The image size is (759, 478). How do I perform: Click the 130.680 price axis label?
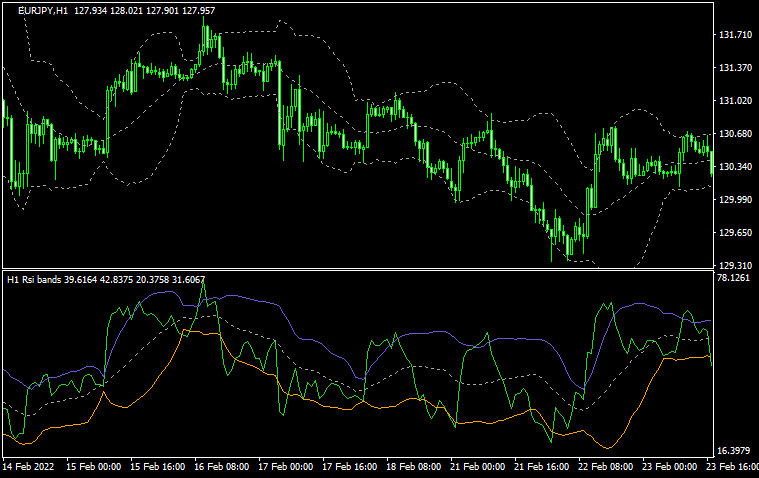736,134
